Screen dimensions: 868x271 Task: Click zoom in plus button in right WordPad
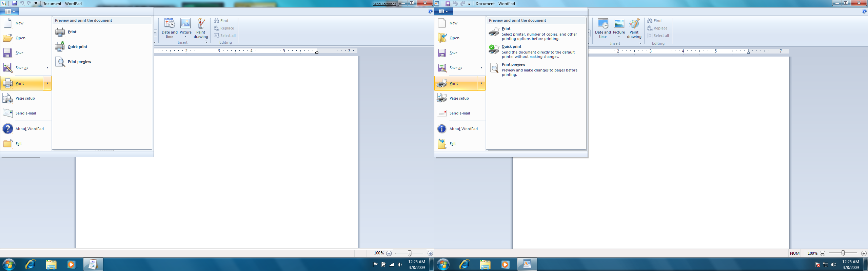pos(864,253)
